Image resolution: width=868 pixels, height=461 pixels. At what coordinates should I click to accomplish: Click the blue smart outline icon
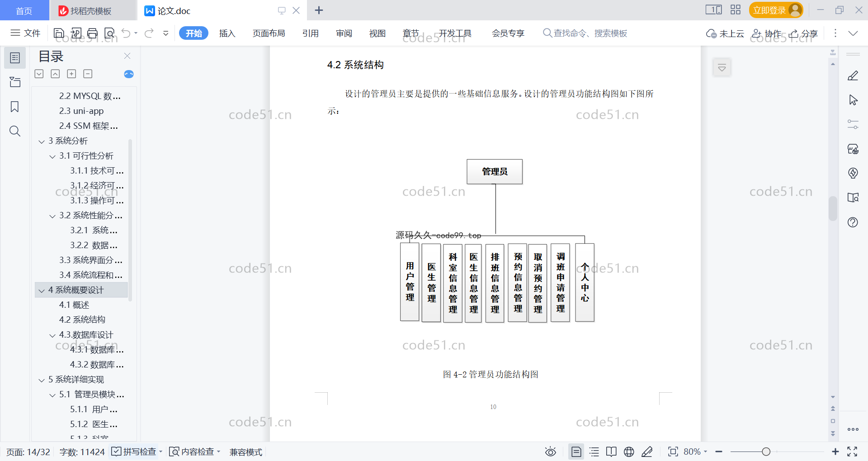pos(129,74)
